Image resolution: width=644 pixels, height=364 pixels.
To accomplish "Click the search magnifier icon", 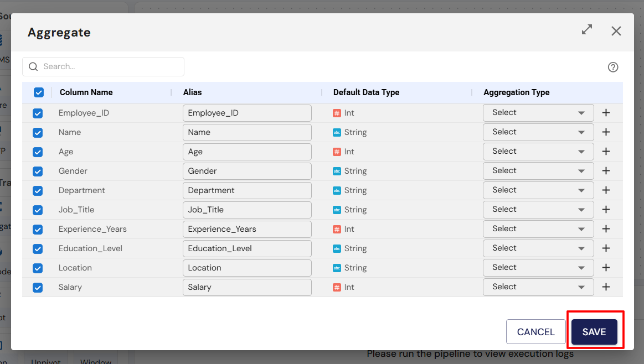I will (x=33, y=66).
